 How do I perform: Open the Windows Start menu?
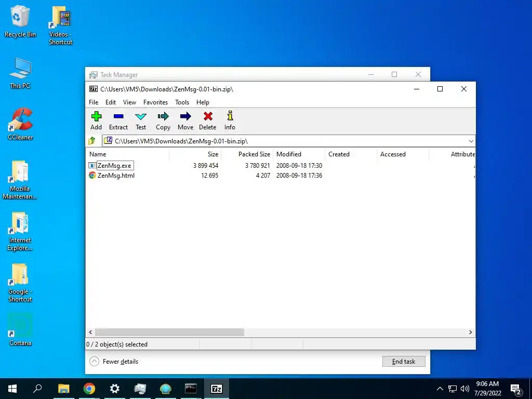click(x=12, y=389)
